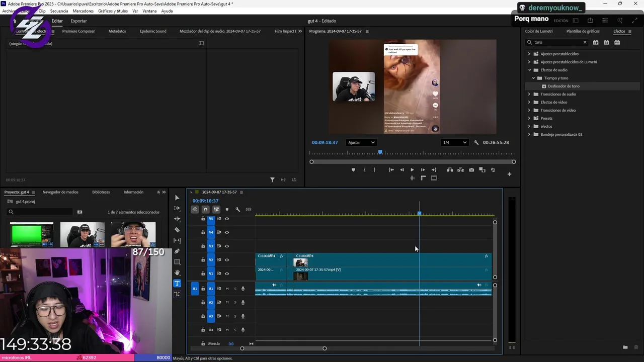Open the 1/4 playback resolution dropdown

pos(454,142)
